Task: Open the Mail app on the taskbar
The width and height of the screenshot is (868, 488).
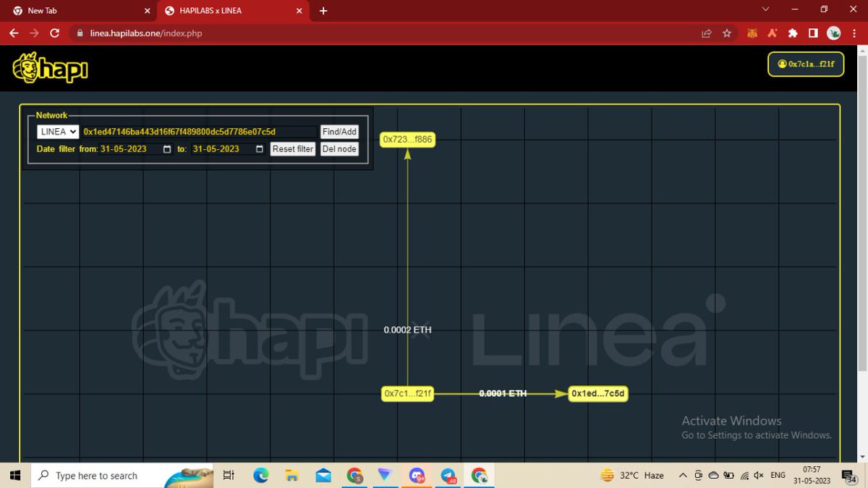Action: tap(323, 475)
